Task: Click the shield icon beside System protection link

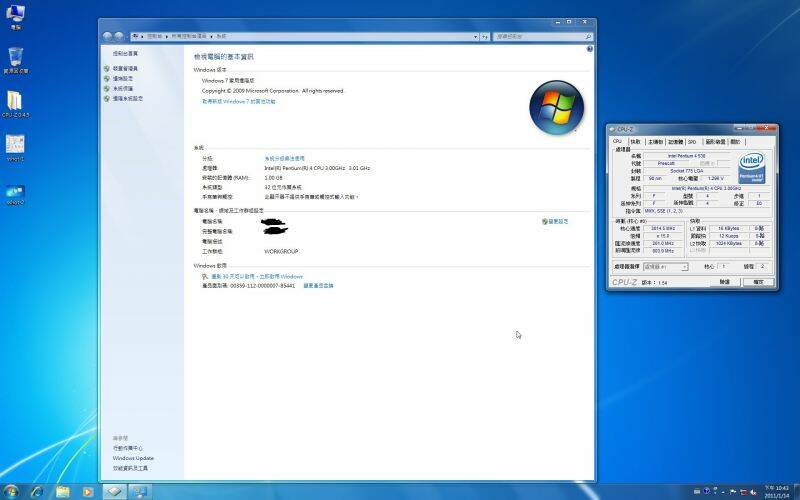Action: coord(107,88)
